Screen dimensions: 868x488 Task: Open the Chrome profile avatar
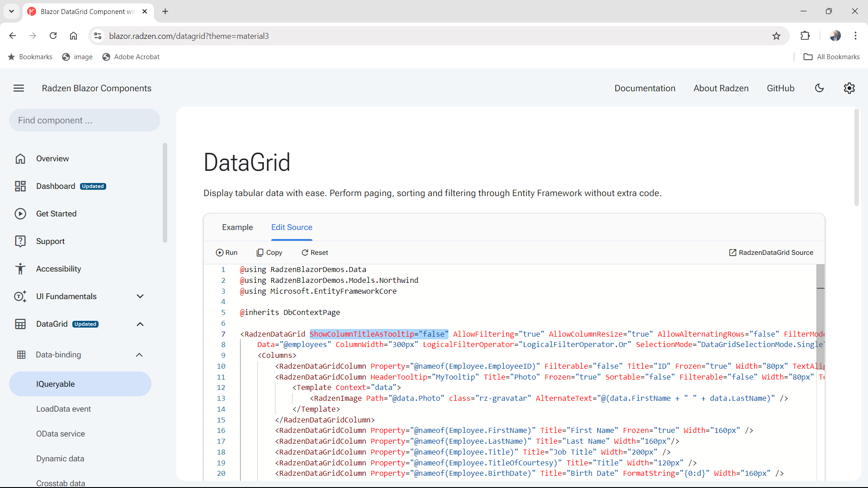(835, 36)
